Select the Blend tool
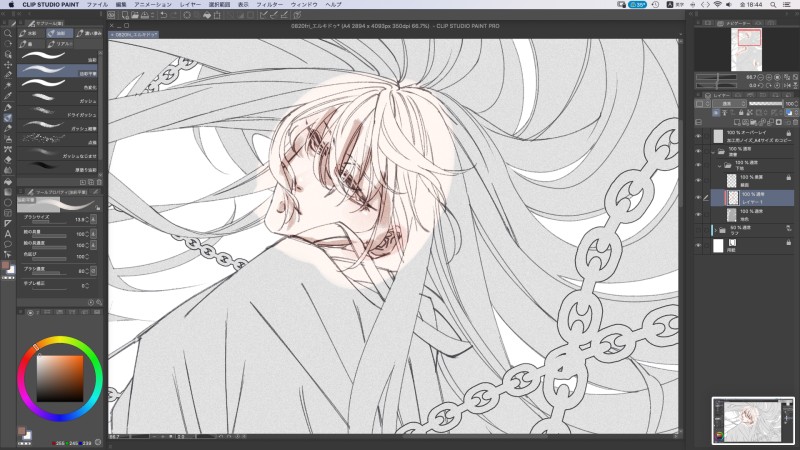 tap(8, 170)
